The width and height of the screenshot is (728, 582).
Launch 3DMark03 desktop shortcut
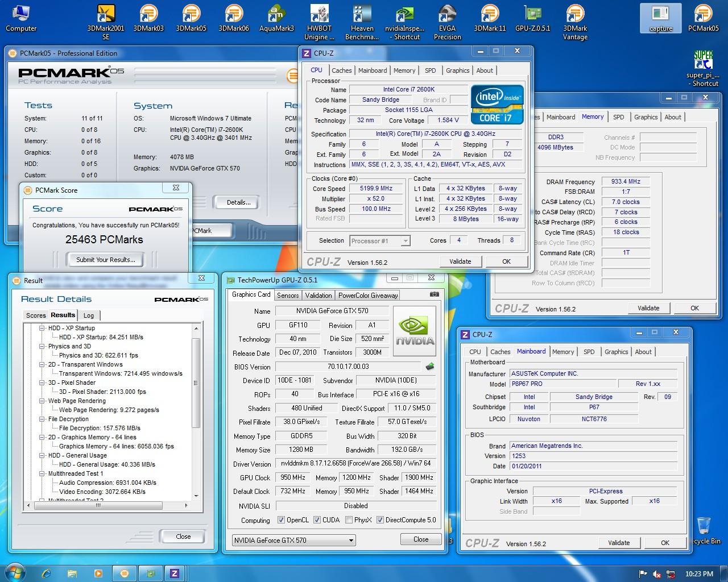tap(148, 18)
